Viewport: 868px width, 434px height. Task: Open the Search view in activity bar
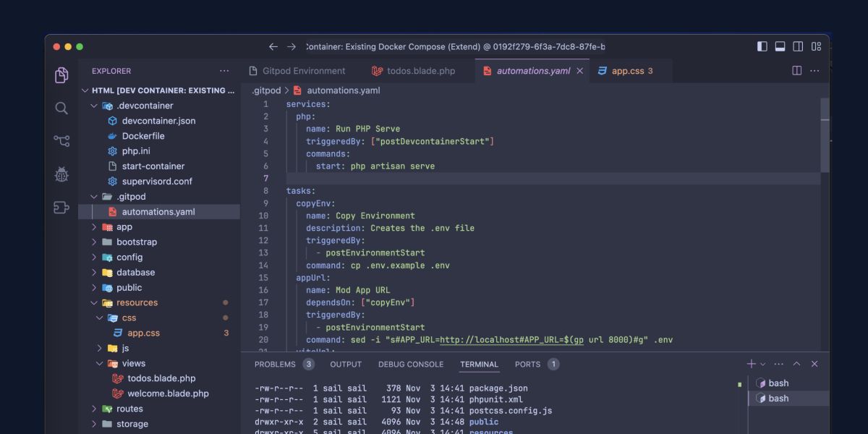point(61,109)
